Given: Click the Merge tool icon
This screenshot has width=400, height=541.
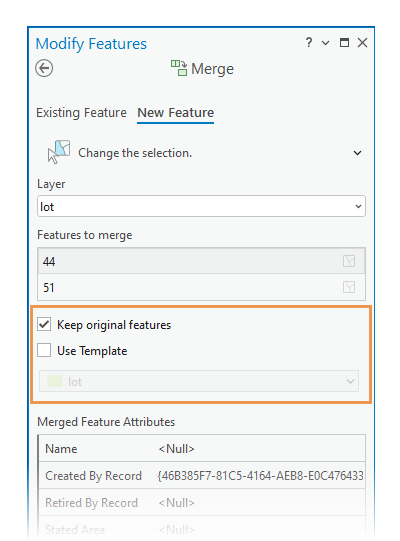Looking at the screenshot, I should (179, 68).
